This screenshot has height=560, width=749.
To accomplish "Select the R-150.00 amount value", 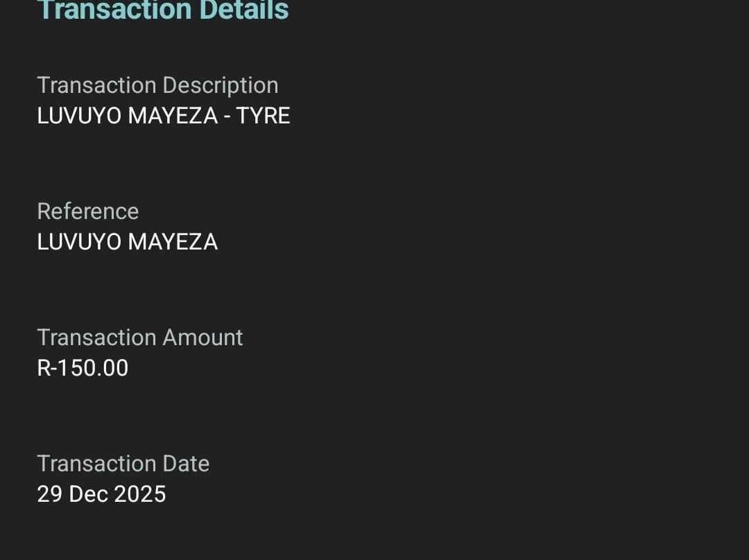I will point(83,368).
